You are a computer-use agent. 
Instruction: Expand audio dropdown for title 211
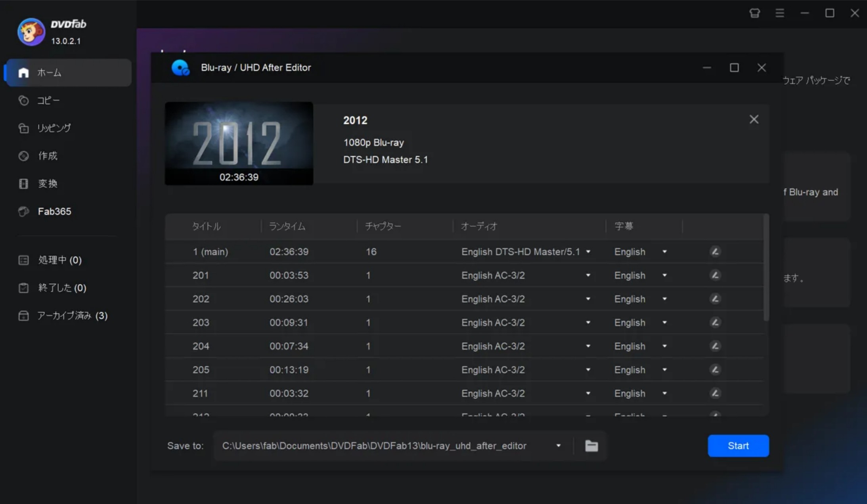click(588, 393)
